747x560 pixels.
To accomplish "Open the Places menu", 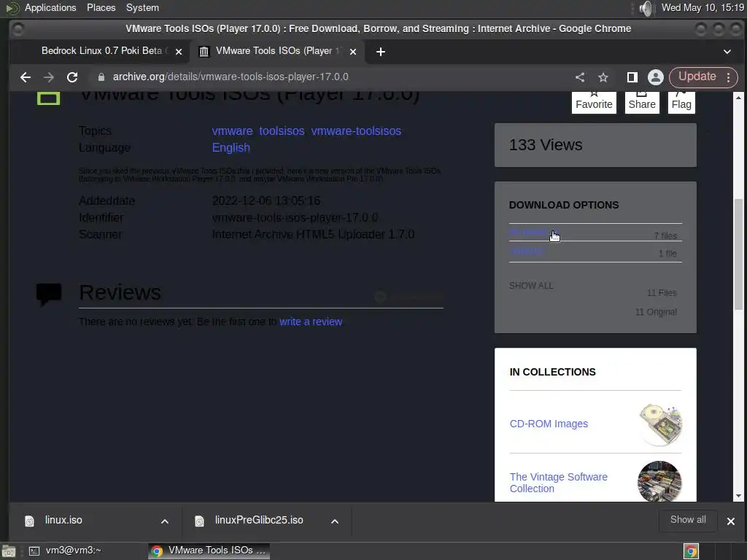I will point(101,7).
